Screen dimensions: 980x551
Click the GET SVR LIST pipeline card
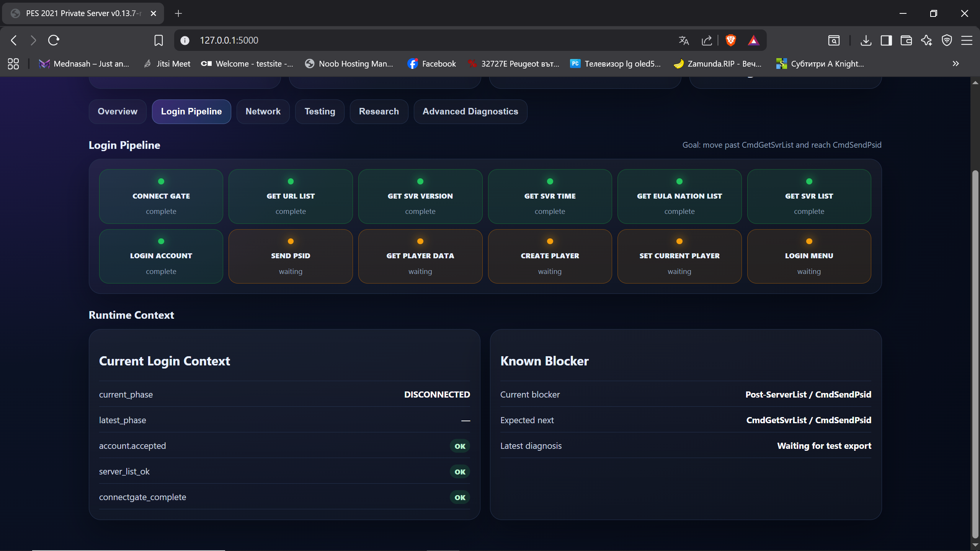809,196
